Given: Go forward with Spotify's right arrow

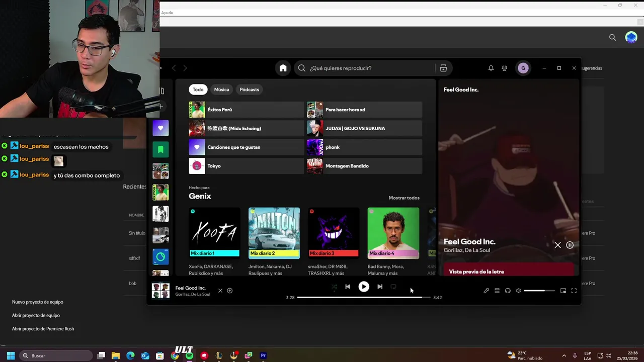Looking at the screenshot, I should coord(185,68).
